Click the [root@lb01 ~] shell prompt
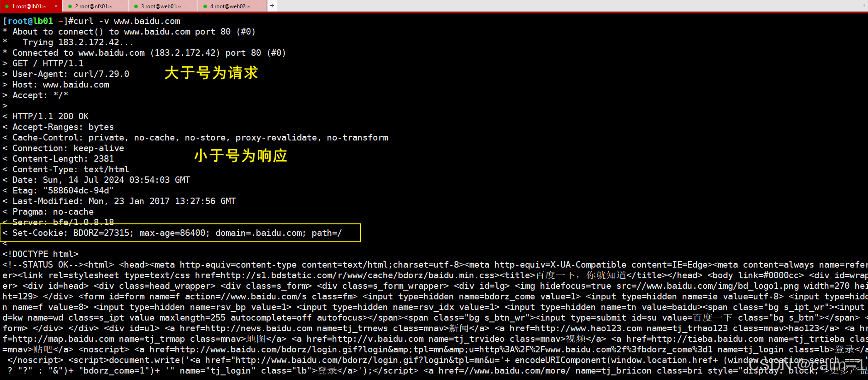Screen dimensions: 868x380 pyautogui.click(x=38, y=21)
